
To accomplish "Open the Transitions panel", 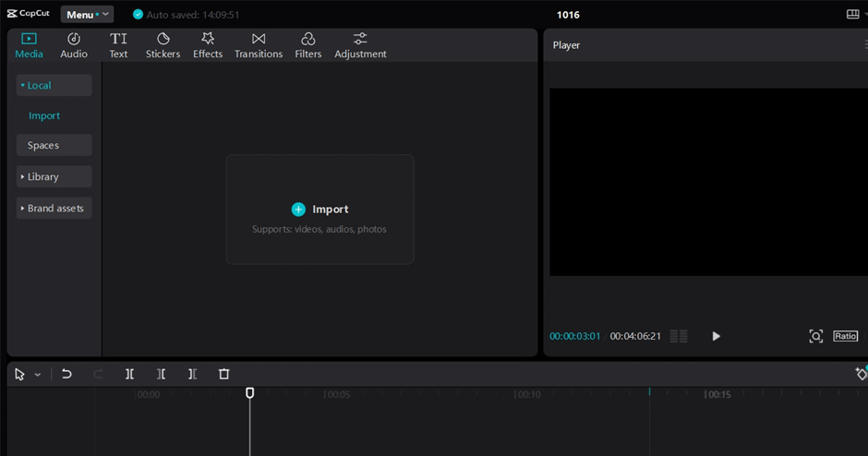I will tap(259, 45).
